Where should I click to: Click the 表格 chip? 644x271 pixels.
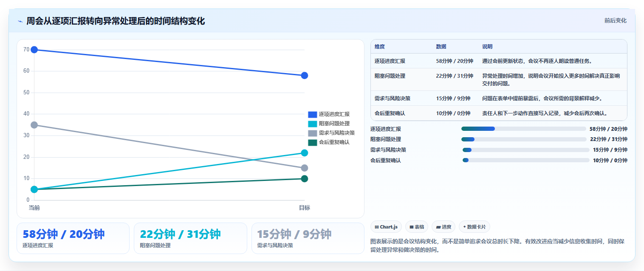click(x=417, y=227)
